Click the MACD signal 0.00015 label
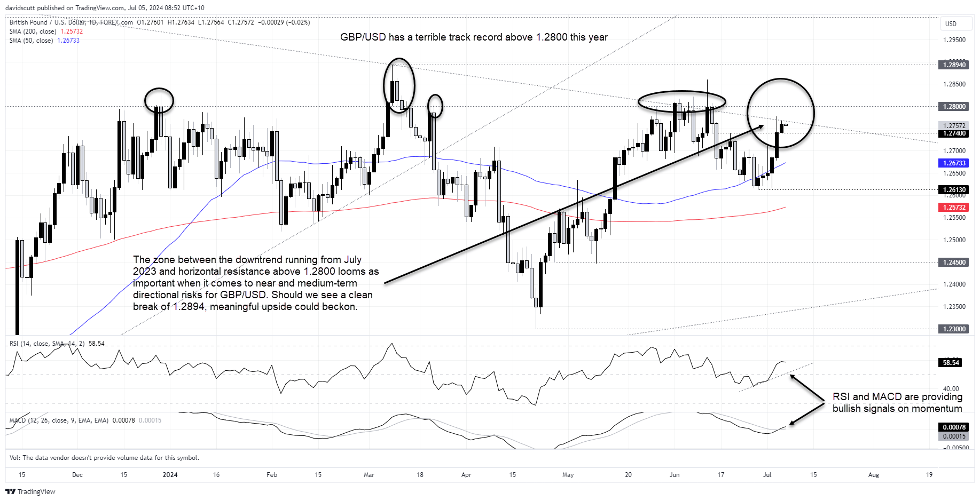This screenshot has width=980, height=501. [954, 436]
